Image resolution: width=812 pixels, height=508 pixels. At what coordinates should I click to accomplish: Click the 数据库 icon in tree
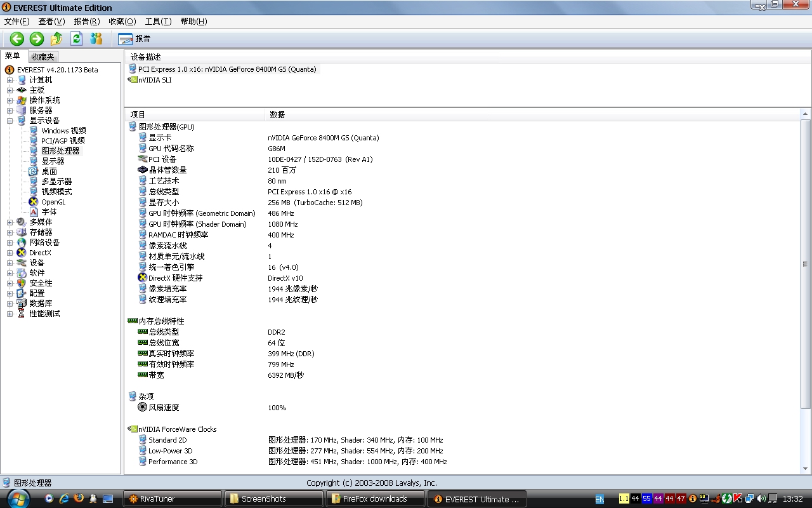coord(22,304)
